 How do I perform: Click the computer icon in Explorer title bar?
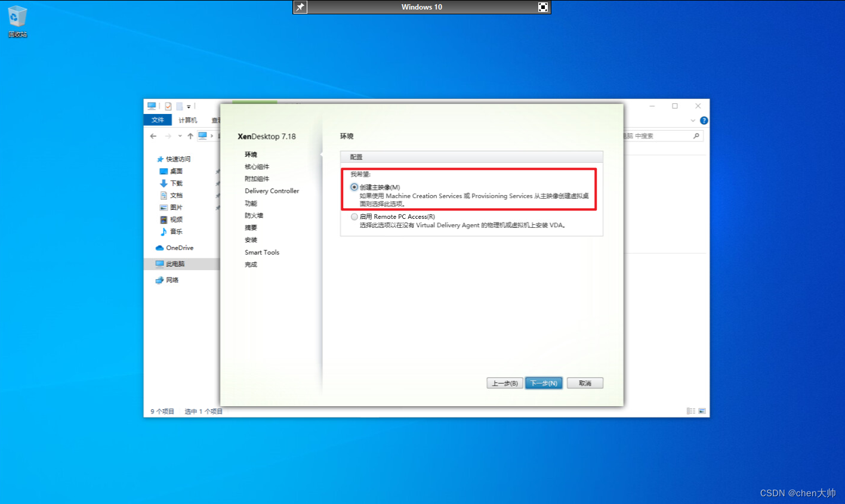point(152,106)
